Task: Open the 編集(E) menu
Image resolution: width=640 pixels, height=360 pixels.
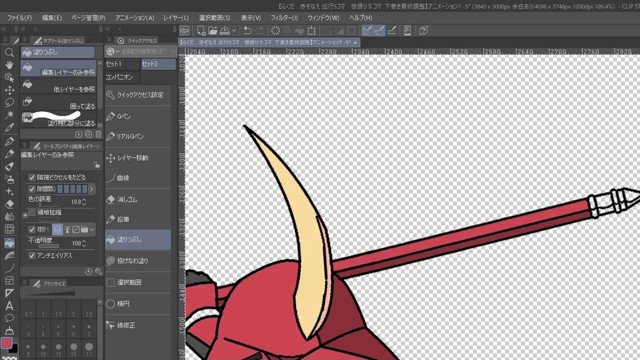Action: pyautogui.click(x=52, y=18)
